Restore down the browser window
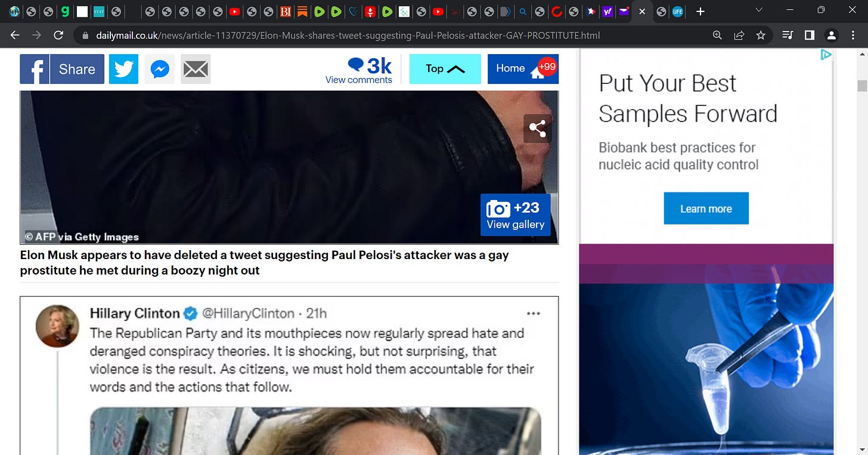Viewport: 868px width, 455px height. 821,10
